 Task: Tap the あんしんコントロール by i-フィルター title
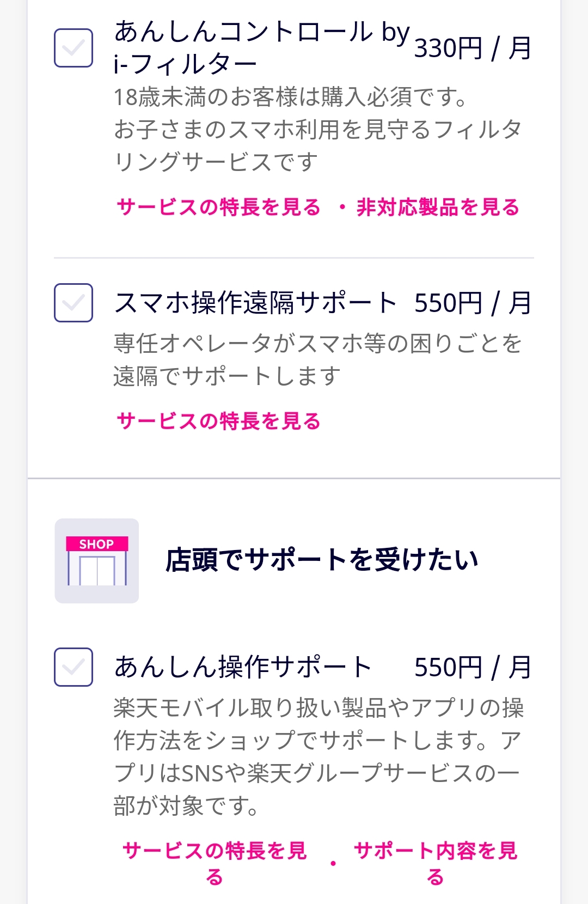[261, 48]
